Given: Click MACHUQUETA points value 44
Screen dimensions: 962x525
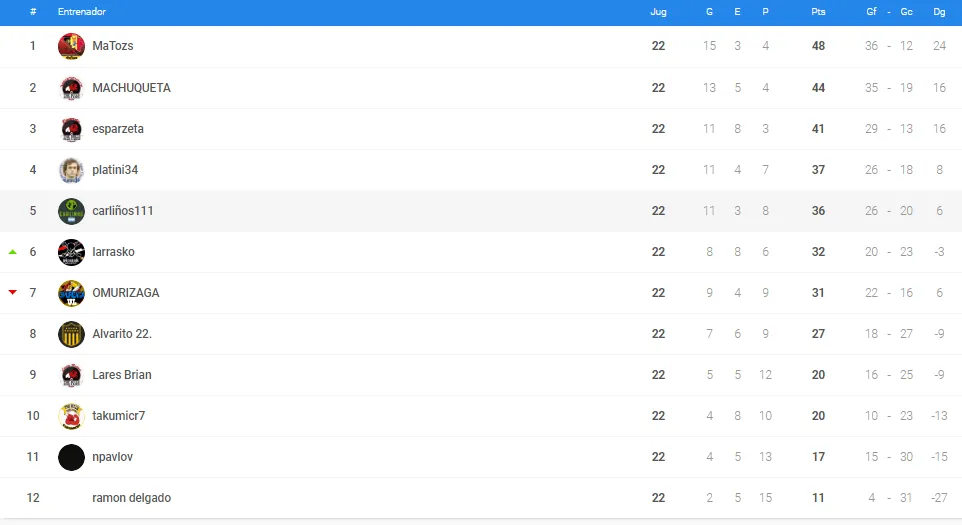Looking at the screenshot, I should click(x=818, y=88).
